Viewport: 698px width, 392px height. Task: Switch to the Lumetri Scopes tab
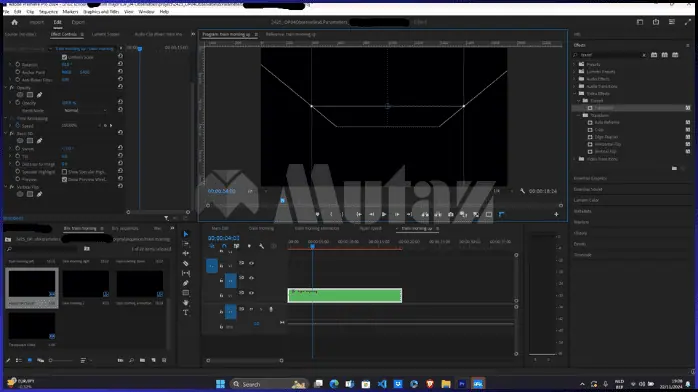pos(106,34)
